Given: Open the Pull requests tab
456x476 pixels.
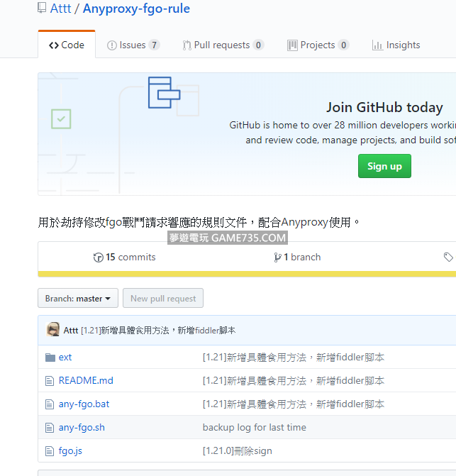Looking at the screenshot, I should point(223,45).
